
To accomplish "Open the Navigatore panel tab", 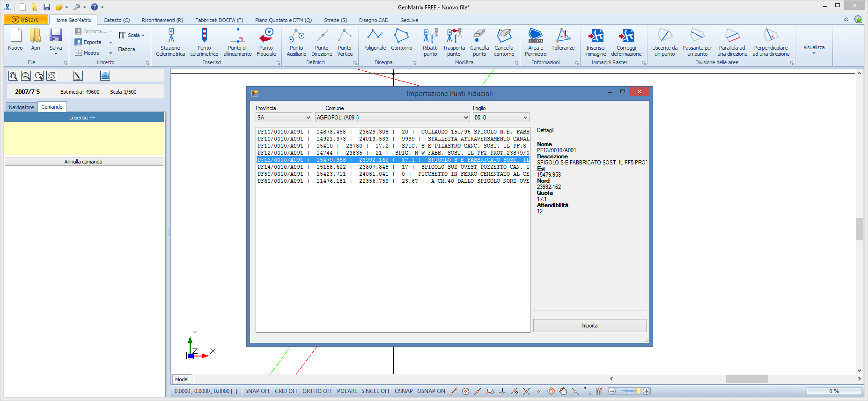I will click(x=22, y=107).
